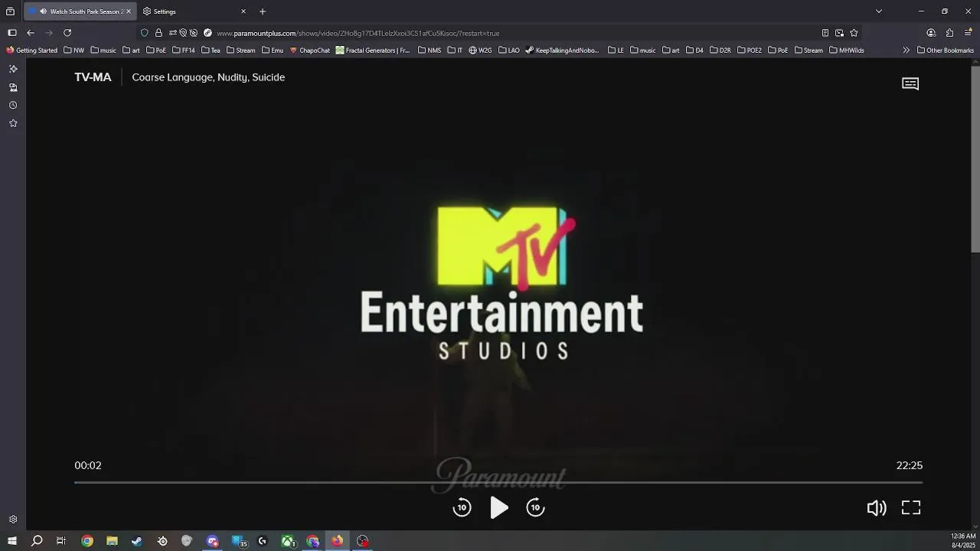Open bookmarks star icon in sidebar
980x551 pixels.
[13, 123]
